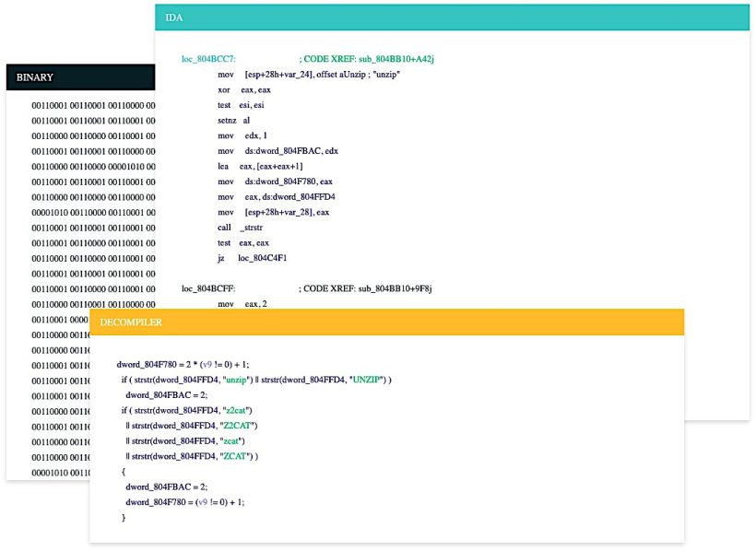Click the 'unzip' string in the decompiler
This screenshot has height=551, width=756.
coord(237,378)
